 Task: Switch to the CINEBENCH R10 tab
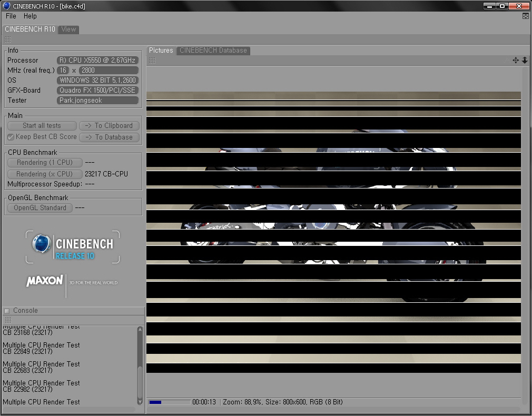click(30, 29)
